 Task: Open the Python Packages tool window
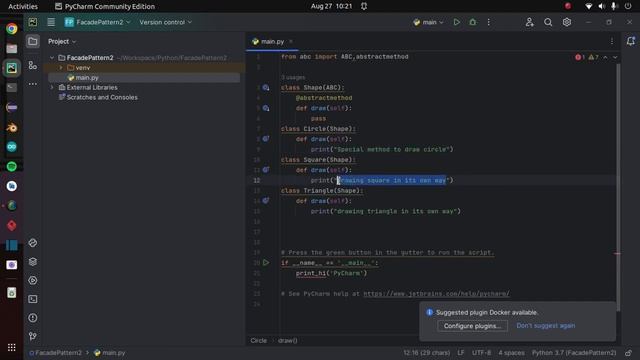[33, 262]
